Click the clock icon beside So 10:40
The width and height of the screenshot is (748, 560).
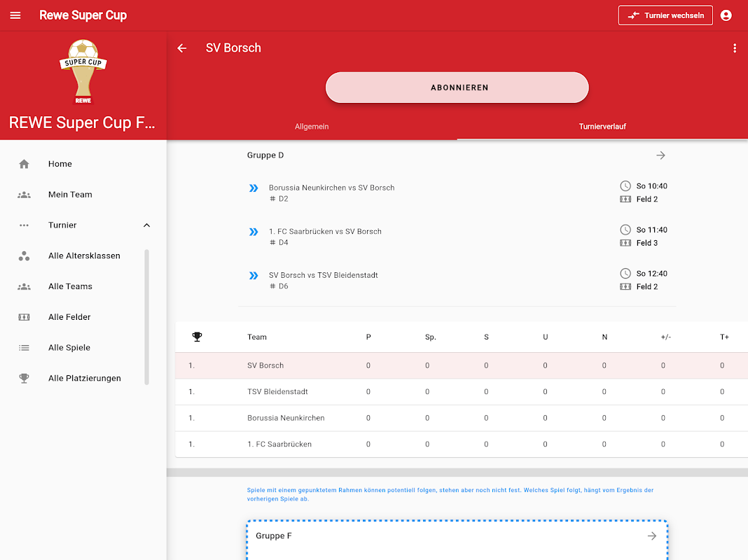[625, 186]
